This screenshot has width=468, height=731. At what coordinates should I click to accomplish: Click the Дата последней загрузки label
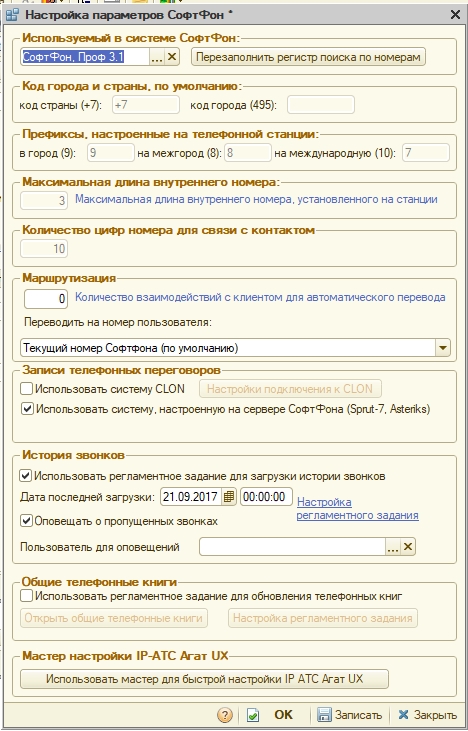[87, 497]
